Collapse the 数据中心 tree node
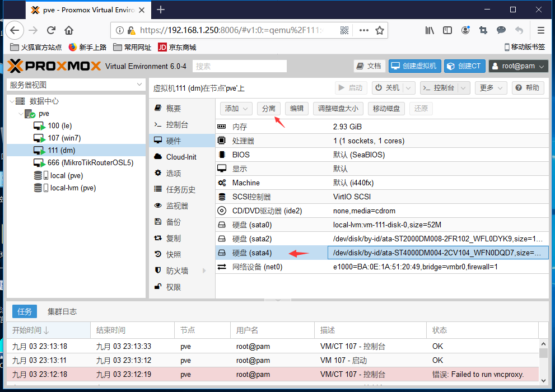 (x=12, y=101)
